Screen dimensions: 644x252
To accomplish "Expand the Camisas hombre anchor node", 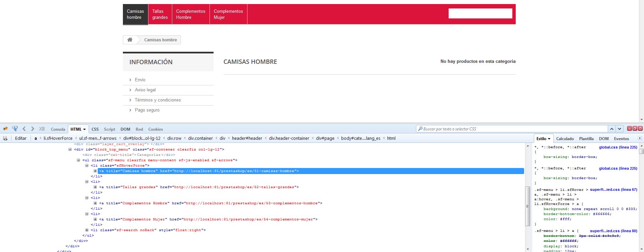I will pos(95,171).
